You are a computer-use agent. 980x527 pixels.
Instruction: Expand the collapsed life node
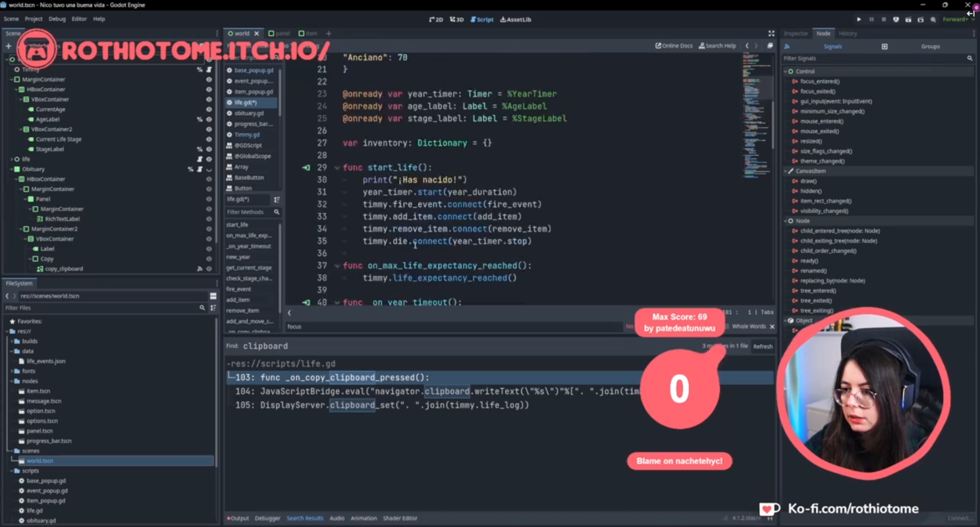11,159
